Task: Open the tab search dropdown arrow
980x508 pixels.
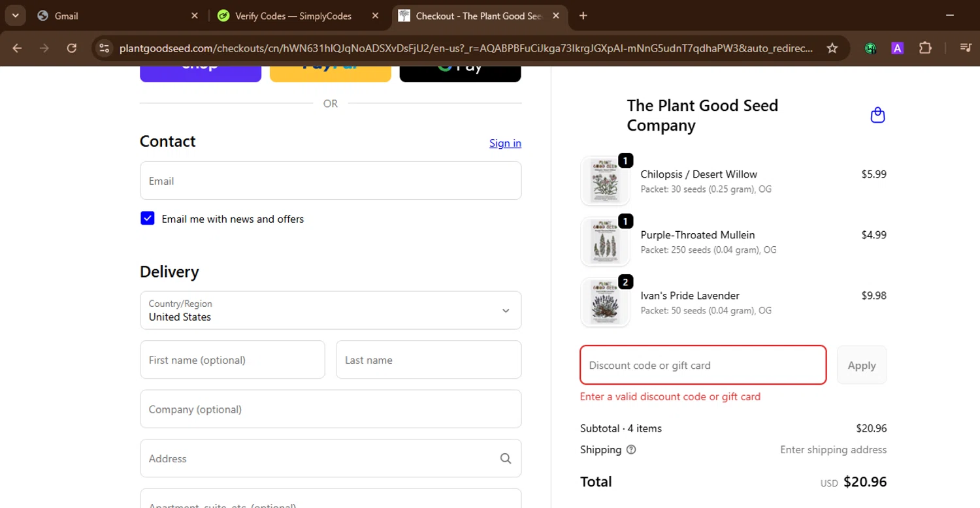Action: [15, 16]
